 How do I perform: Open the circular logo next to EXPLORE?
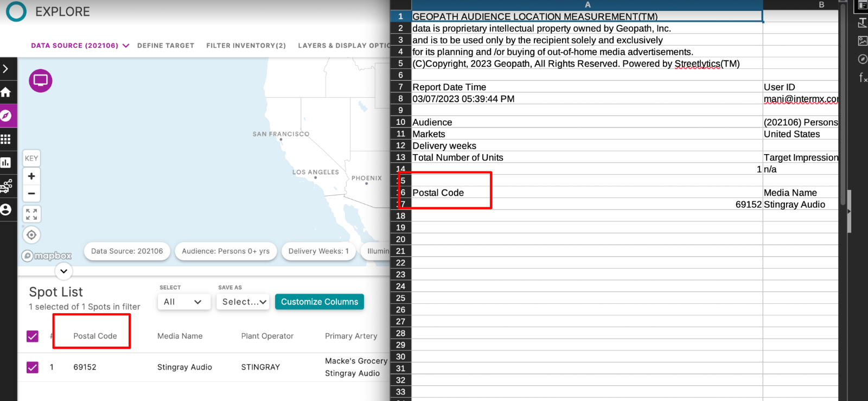[16, 11]
